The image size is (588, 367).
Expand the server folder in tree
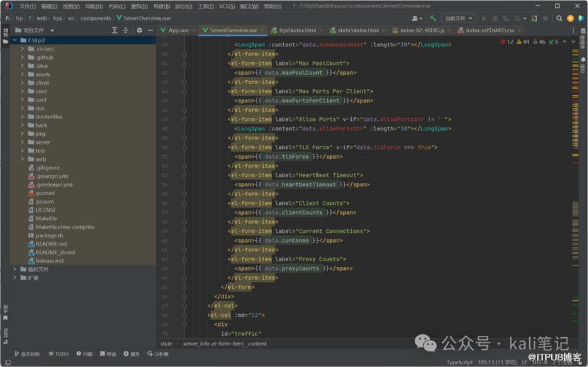click(22, 142)
